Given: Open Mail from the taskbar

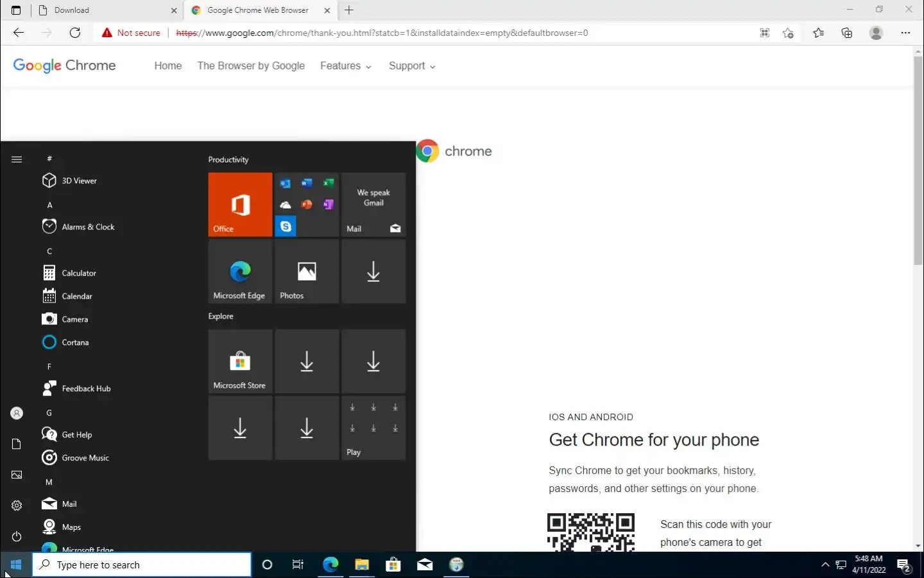Looking at the screenshot, I should click(425, 565).
